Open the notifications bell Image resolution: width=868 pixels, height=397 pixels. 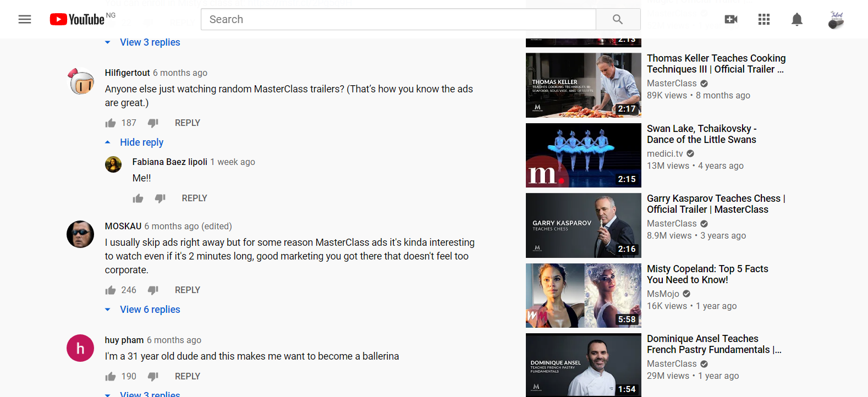coord(797,19)
